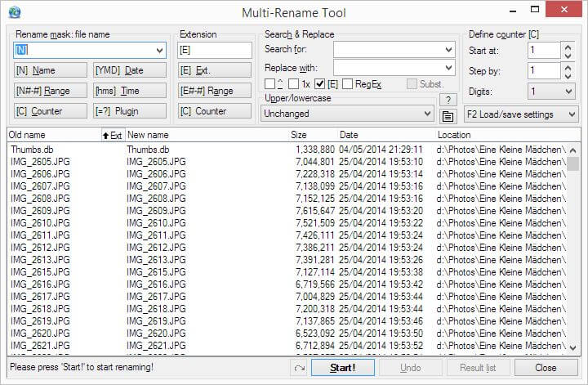Expand the rename mask file name dropdown
Image resolution: width=588 pixels, height=385 pixels.
coord(160,51)
